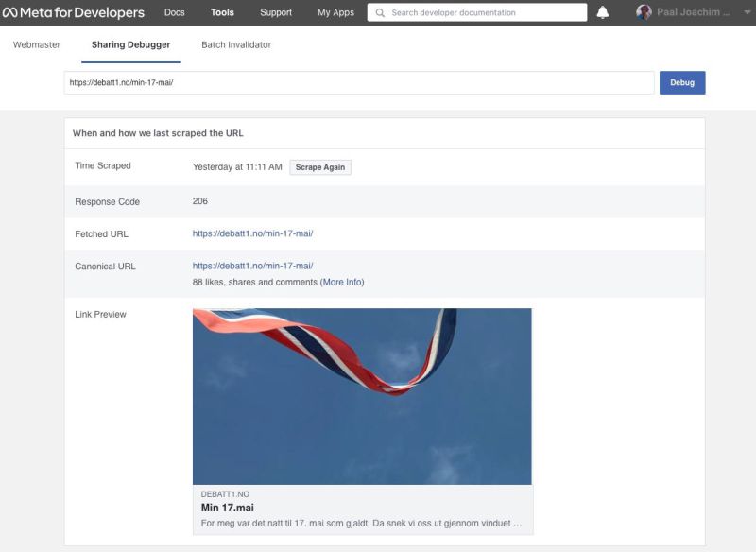The height and width of the screenshot is (552, 756).
Task: Open the Tools menu
Action: pos(222,12)
